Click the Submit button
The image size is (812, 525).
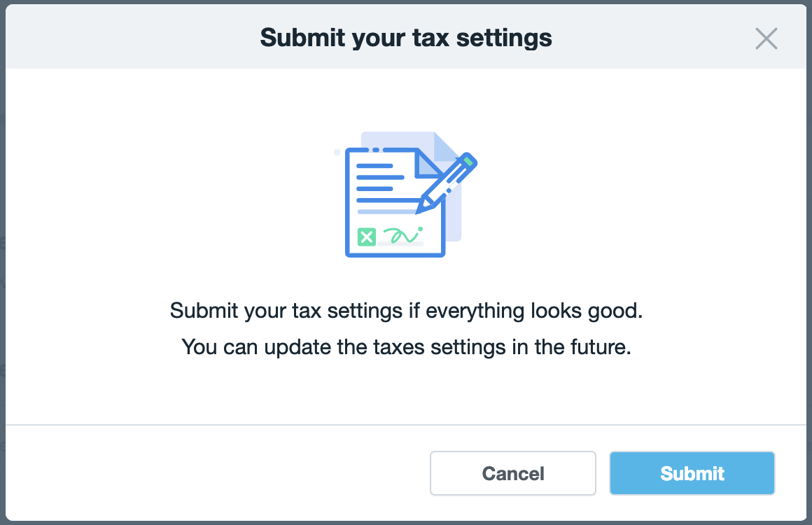(x=692, y=474)
